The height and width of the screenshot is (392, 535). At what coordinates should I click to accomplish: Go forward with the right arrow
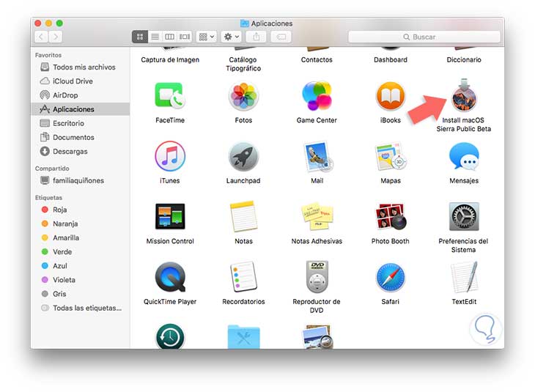56,37
